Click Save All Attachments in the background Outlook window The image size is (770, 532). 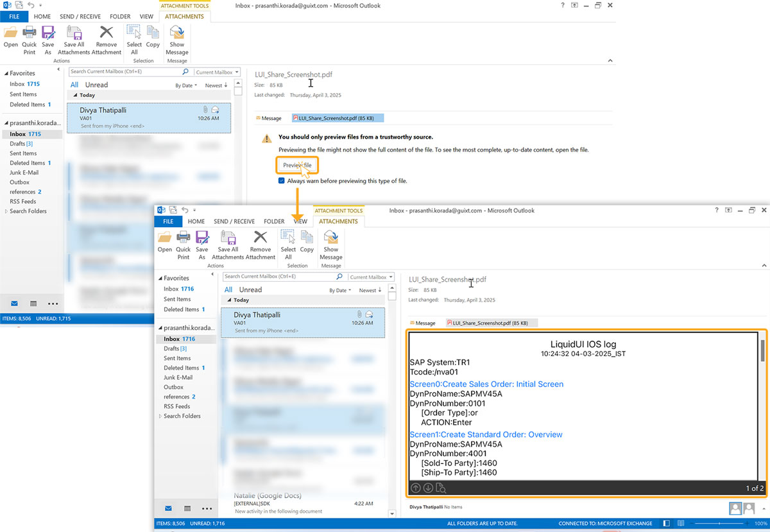click(x=74, y=40)
